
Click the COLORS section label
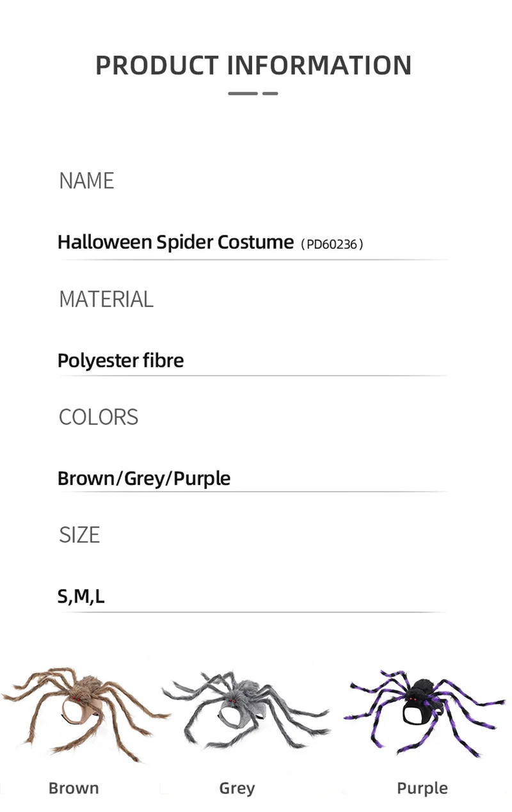(99, 417)
